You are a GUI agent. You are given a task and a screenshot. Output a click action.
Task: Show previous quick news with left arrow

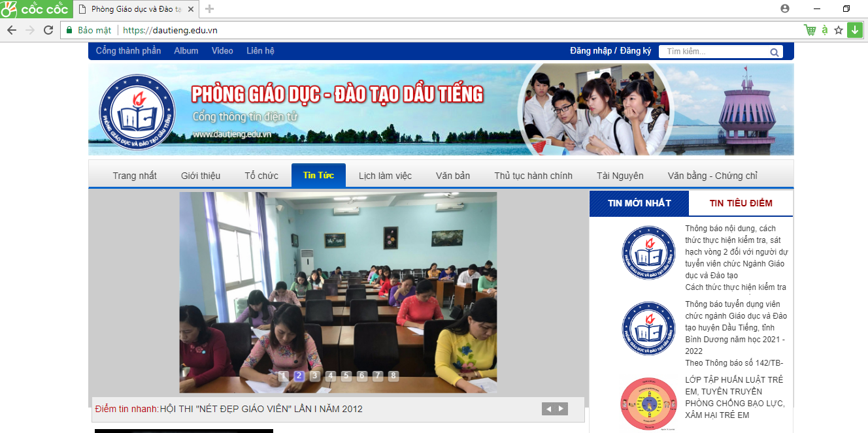pyautogui.click(x=548, y=409)
